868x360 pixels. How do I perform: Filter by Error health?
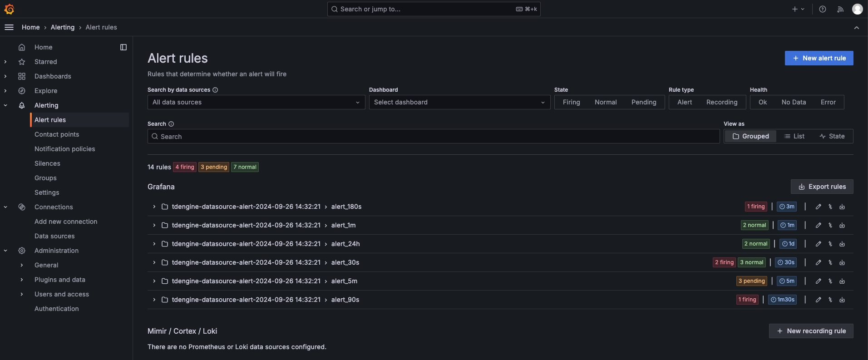(828, 102)
